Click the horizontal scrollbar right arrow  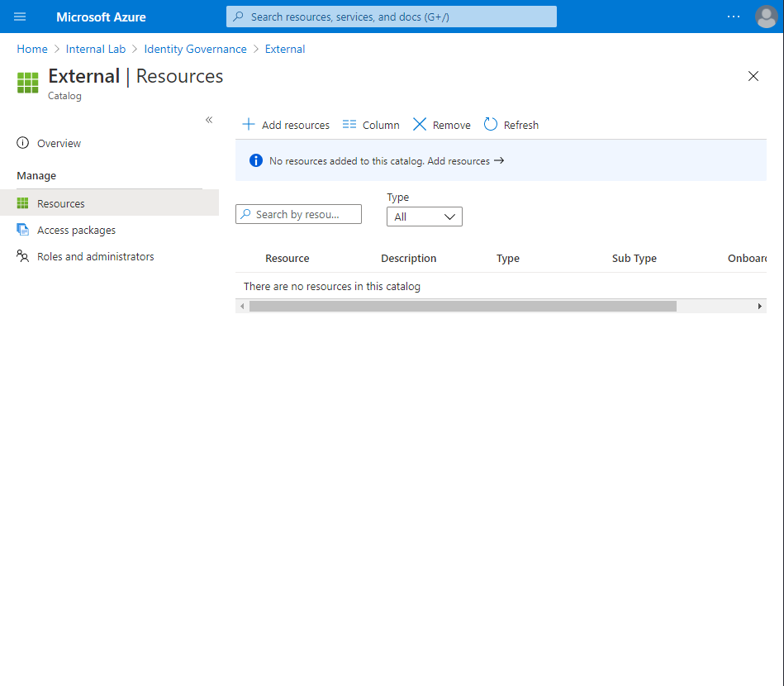[x=760, y=306]
